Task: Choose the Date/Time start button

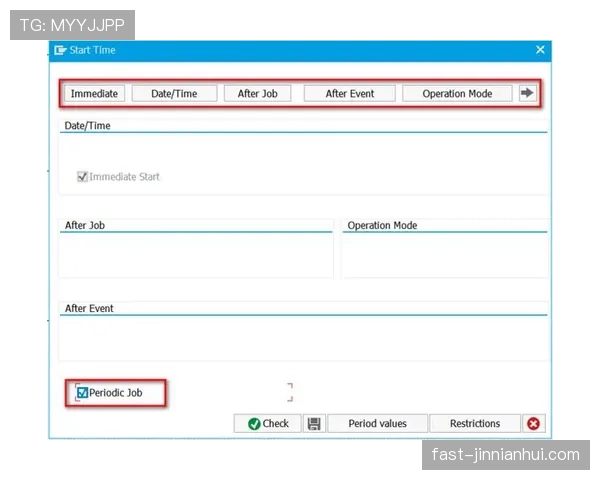Action: (x=174, y=93)
